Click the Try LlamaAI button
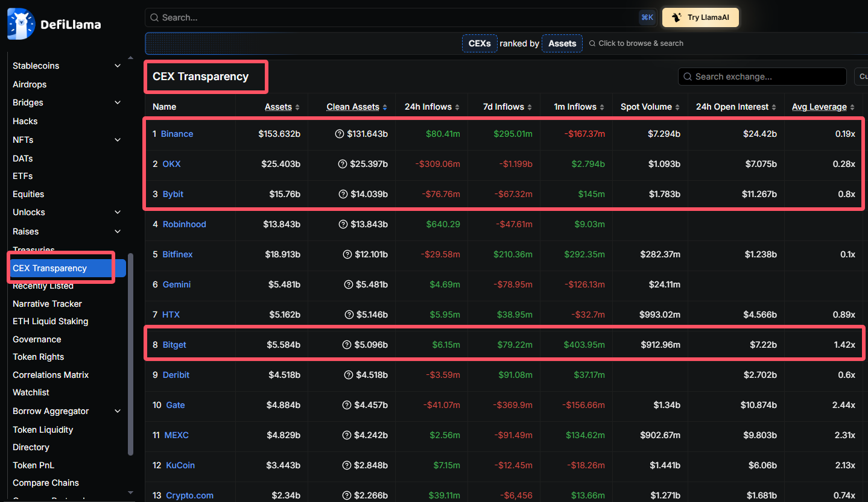This screenshot has width=868, height=502. coord(700,17)
